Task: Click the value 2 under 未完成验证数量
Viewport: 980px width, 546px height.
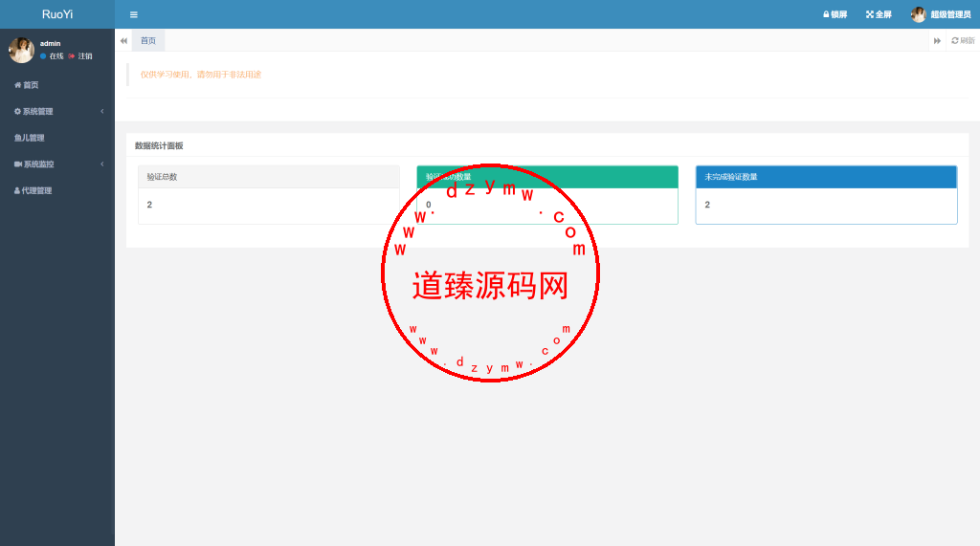Action: coord(707,205)
